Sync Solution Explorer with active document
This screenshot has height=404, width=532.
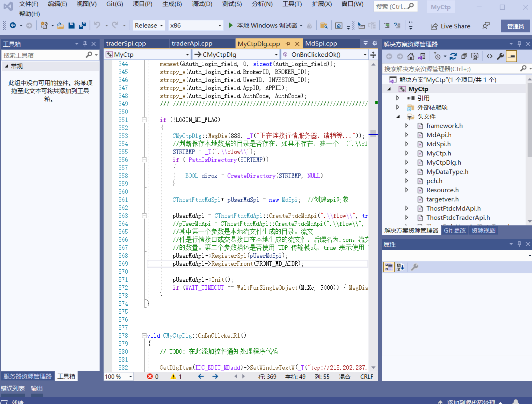[421, 56]
